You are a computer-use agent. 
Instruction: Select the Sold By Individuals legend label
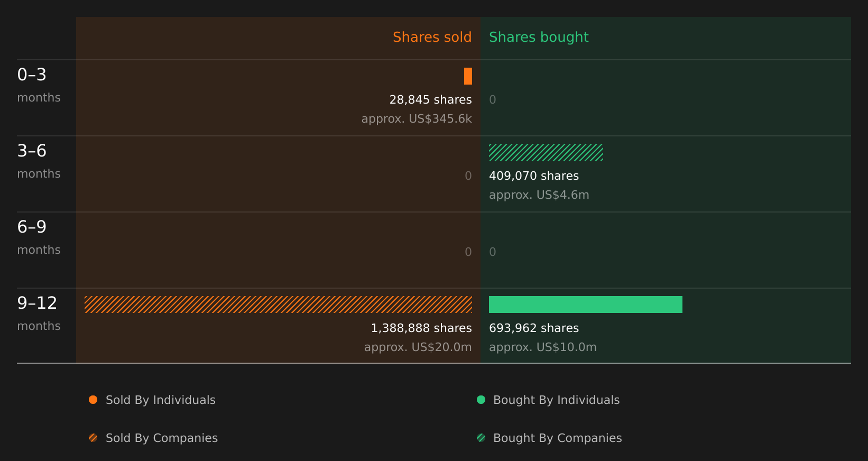point(161,400)
